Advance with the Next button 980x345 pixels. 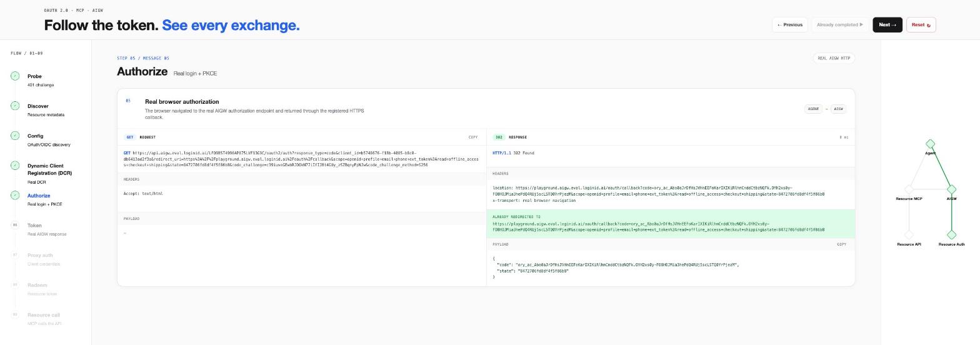tap(887, 25)
